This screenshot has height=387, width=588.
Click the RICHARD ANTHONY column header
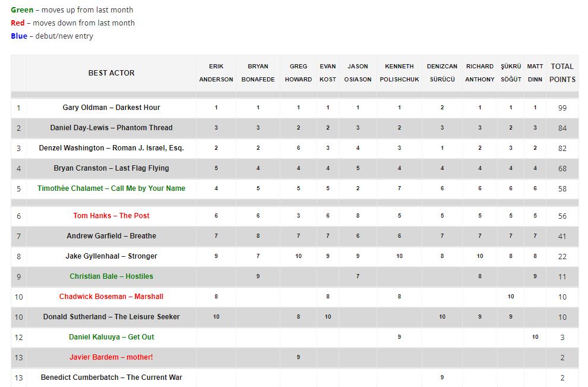(480, 73)
